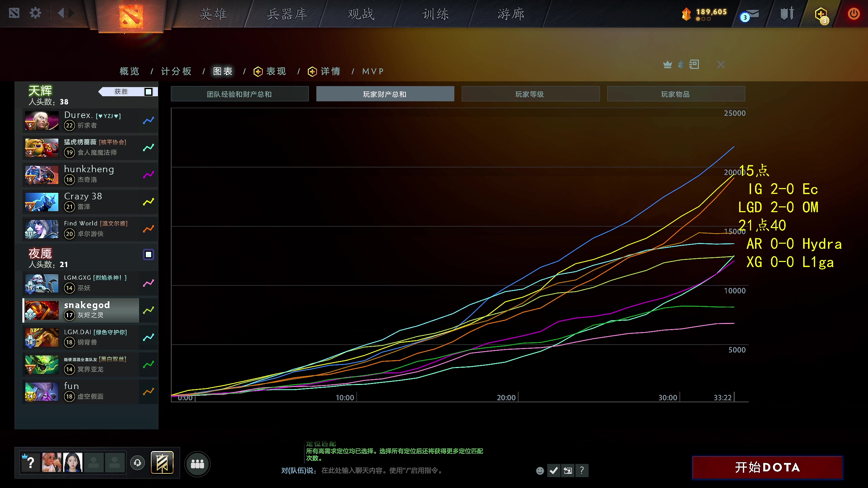Toggle the 冥界亚龙 Viper graph line
Screen dimensions: 868x488
pos(149,364)
